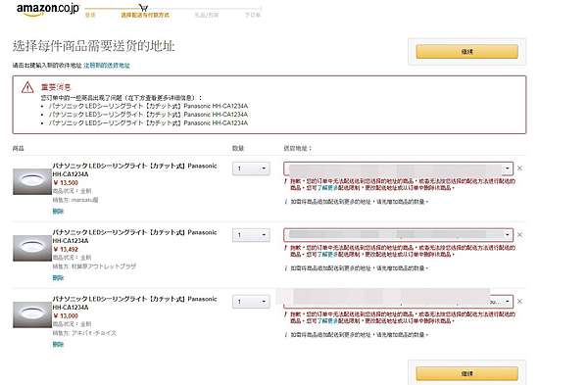Open 了解更多 link in ¥13,500 item error

pyautogui.click(x=327, y=187)
